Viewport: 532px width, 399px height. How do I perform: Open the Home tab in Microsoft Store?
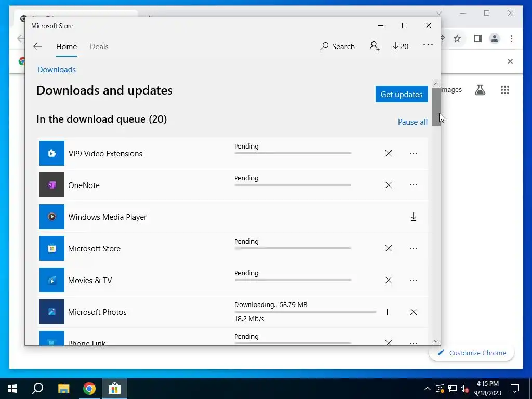tap(66, 47)
